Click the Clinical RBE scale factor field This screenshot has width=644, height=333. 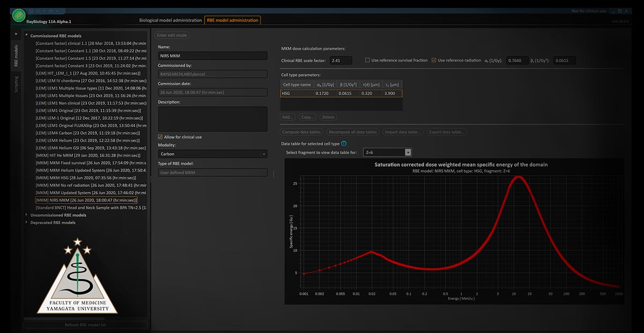pyautogui.click(x=341, y=60)
